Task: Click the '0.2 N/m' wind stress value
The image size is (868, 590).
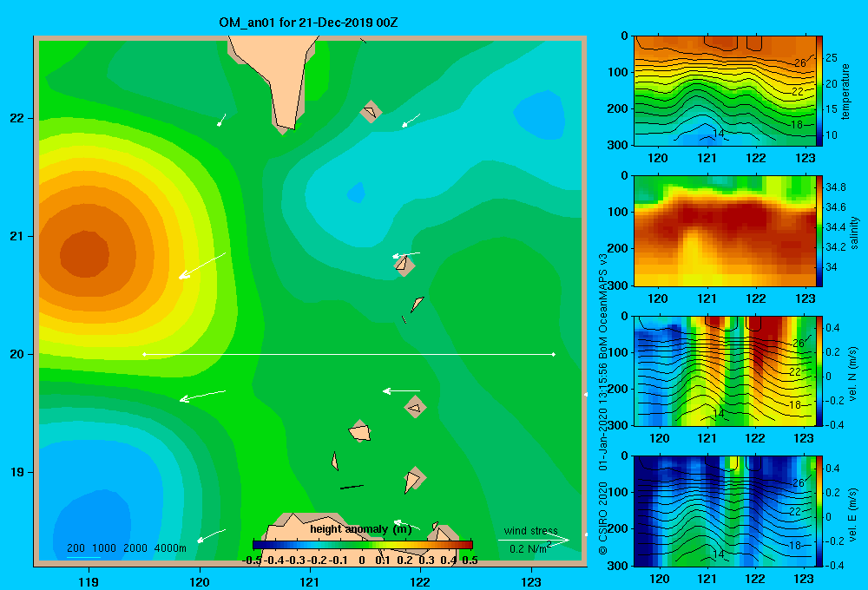Action: [530, 548]
